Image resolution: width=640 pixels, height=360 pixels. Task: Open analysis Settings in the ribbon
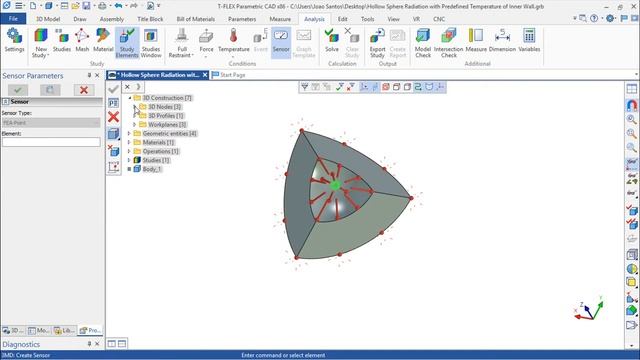click(14, 41)
